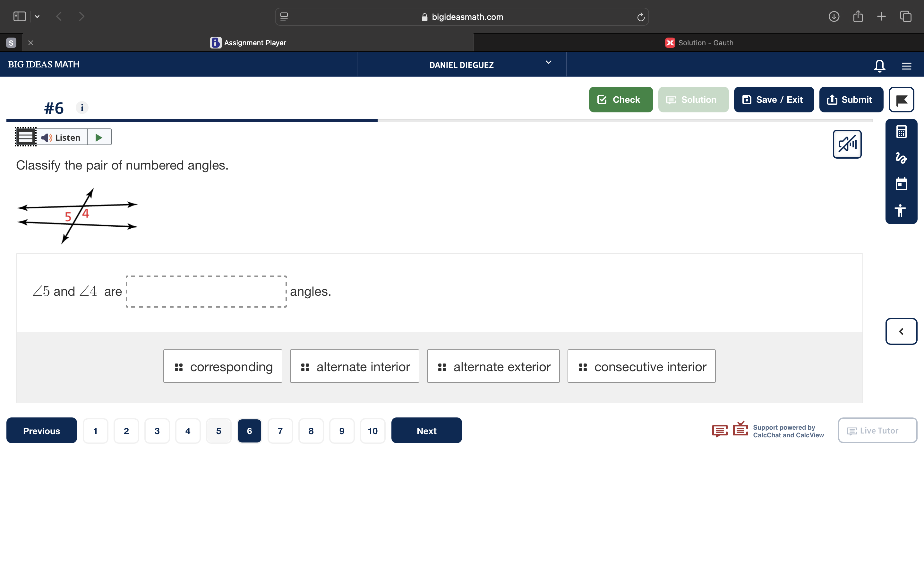The image size is (924, 578).
Task: Open Safari downloads
Action: [x=834, y=16]
